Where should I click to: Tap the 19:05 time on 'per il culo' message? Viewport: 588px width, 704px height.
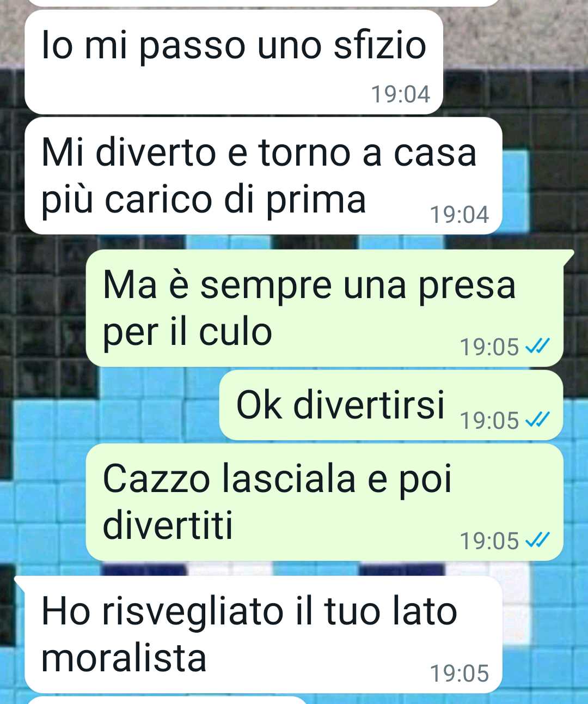[489, 347]
